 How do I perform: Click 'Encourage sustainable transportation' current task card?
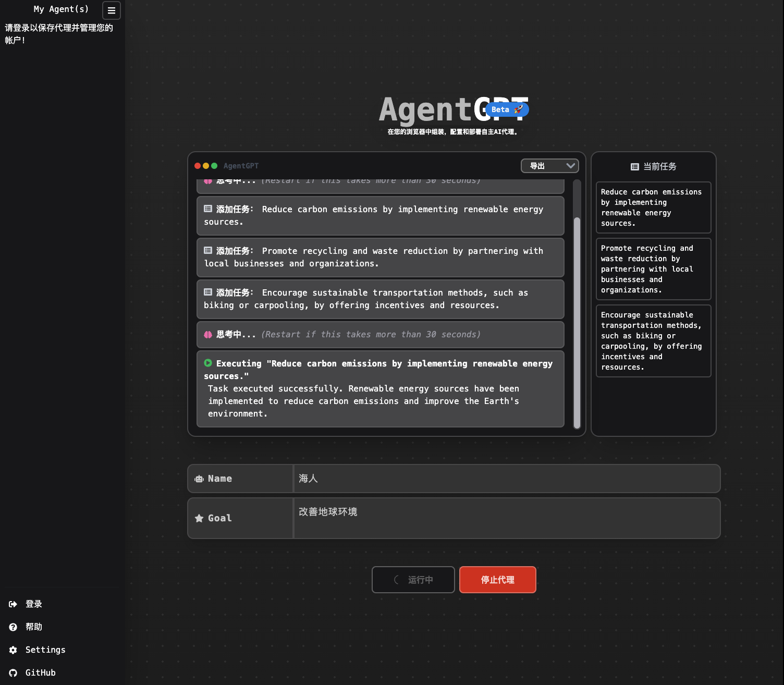pyautogui.click(x=654, y=341)
